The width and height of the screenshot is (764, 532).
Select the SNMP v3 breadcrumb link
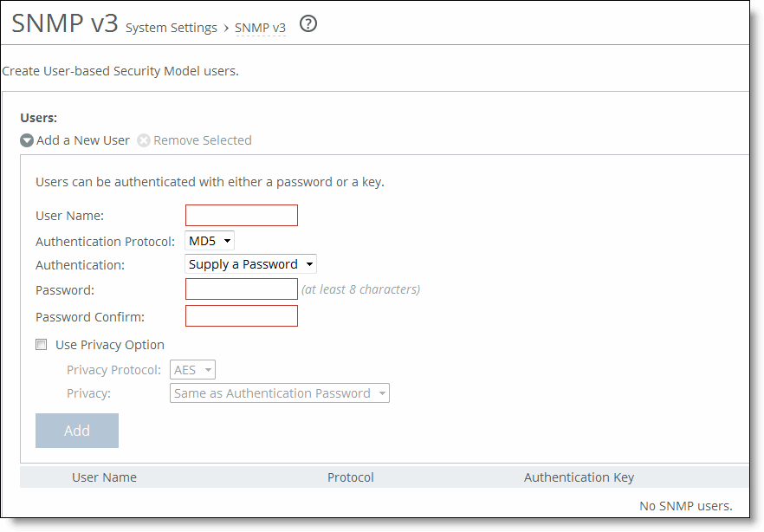click(x=260, y=28)
